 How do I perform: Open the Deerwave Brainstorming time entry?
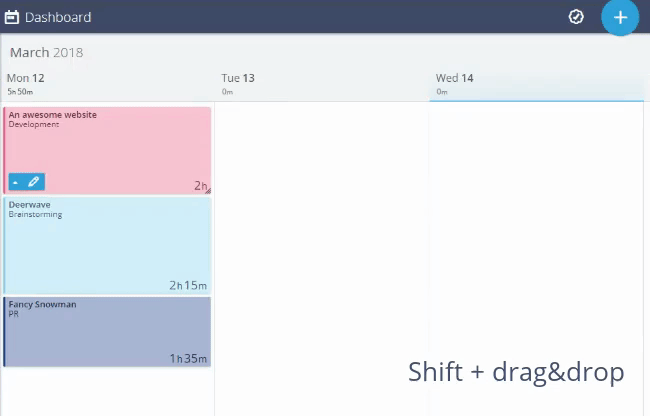[x=107, y=245]
